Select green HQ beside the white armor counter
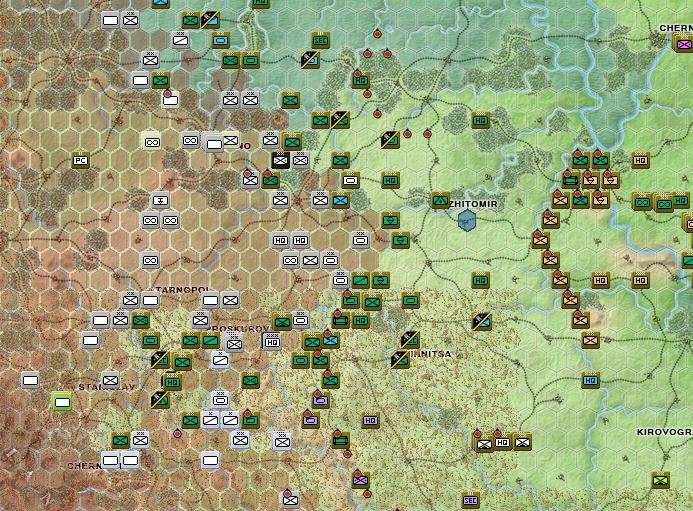The height and width of the screenshot is (511, 693). 390,180
